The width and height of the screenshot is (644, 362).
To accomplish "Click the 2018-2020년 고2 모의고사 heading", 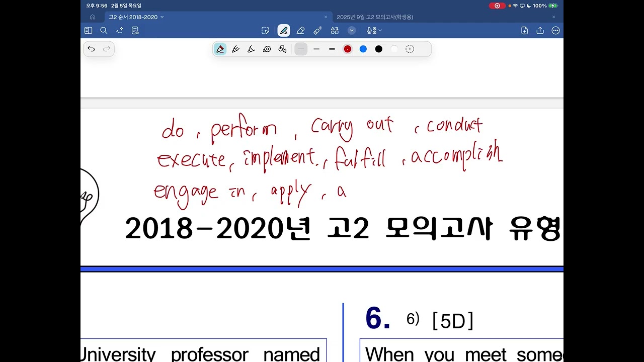I will tap(343, 229).
